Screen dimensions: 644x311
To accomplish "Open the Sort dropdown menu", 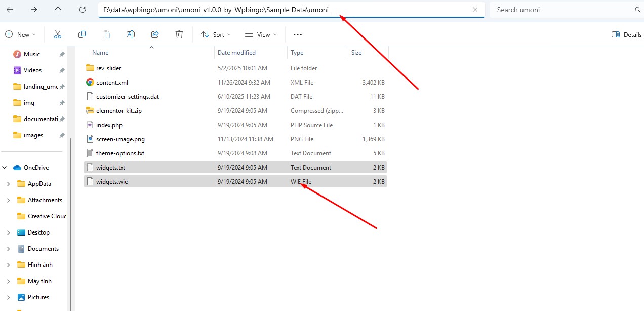I will coord(216,34).
